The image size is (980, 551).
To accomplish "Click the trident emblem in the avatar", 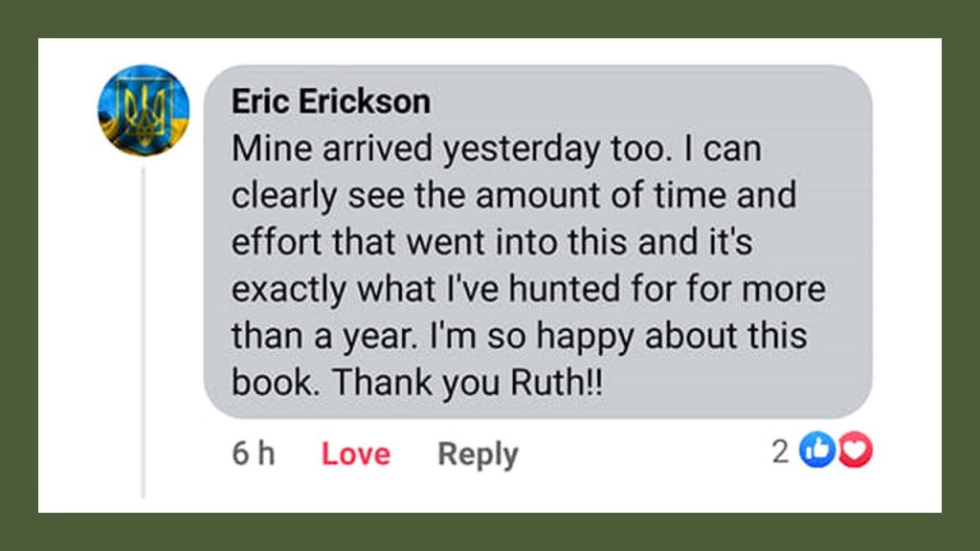I will [144, 113].
